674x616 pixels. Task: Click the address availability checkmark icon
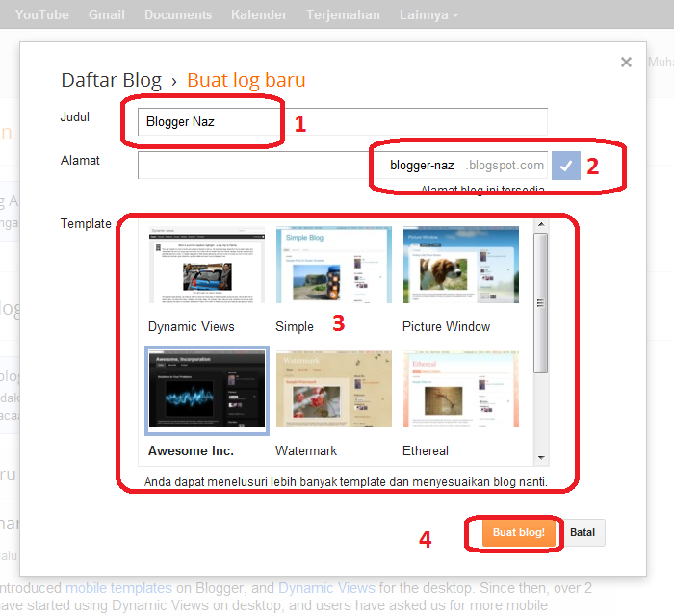coord(566,166)
